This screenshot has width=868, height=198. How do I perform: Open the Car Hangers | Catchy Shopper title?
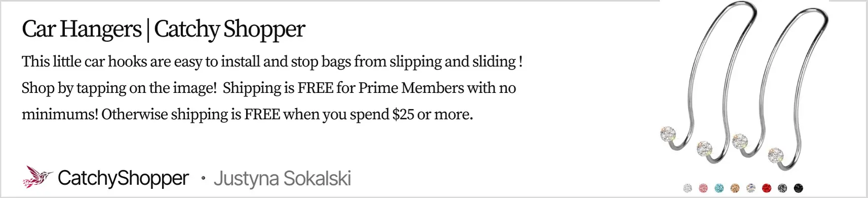pos(164,29)
